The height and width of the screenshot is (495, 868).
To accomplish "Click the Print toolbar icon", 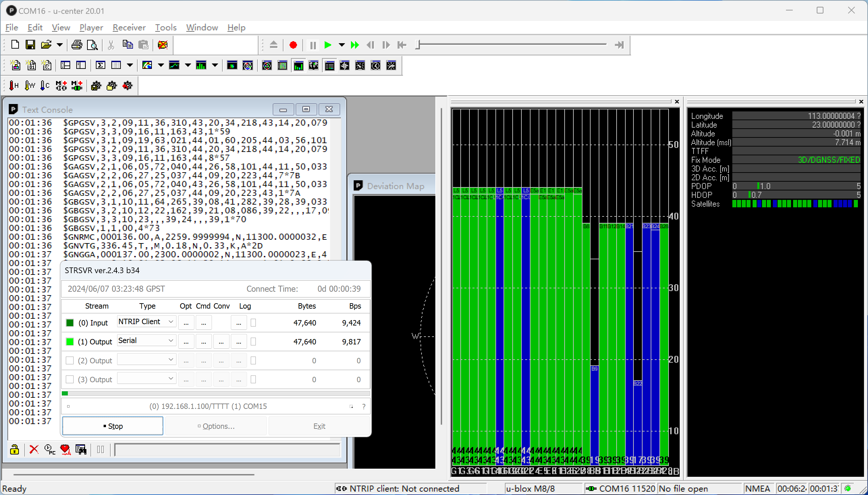I will point(77,45).
